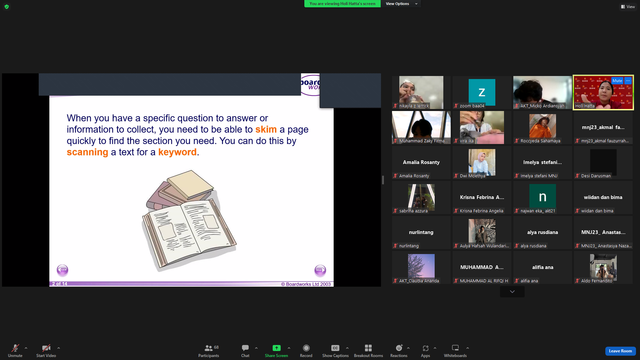Open video options arrow beside Start Video
The image size is (640, 360).
58,348
